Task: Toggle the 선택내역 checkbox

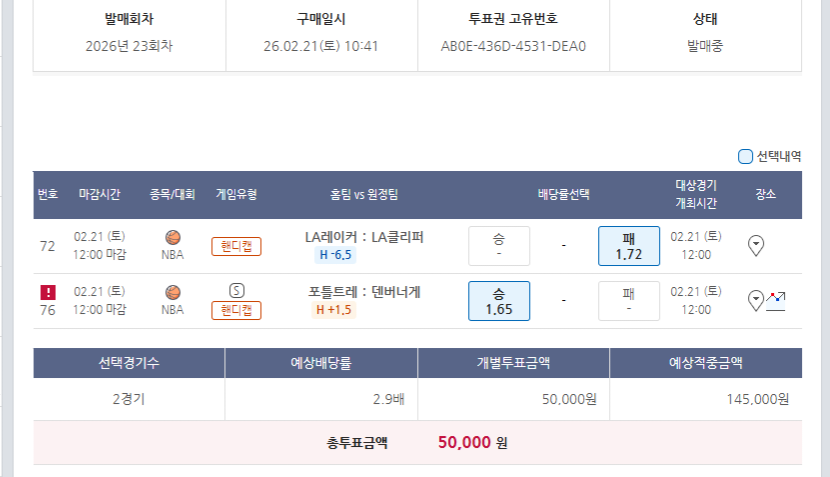Action: pos(745,156)
